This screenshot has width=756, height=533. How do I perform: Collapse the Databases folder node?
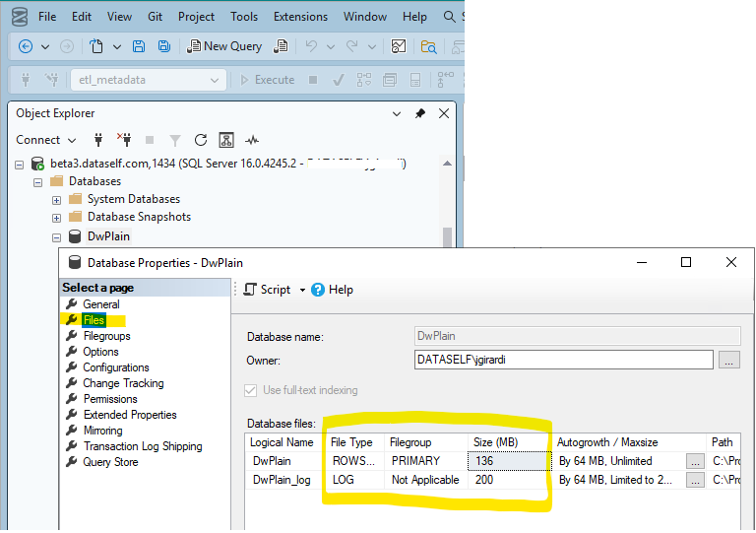pos(38,183)
